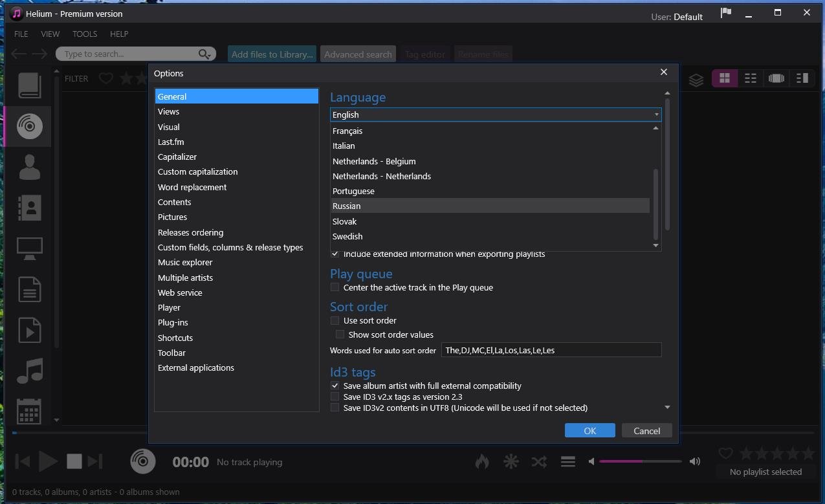This screenshot has width=825, height=504.
Task: Click the track progress seek bar
Action: pyautogui.click(x=413, y=433)
